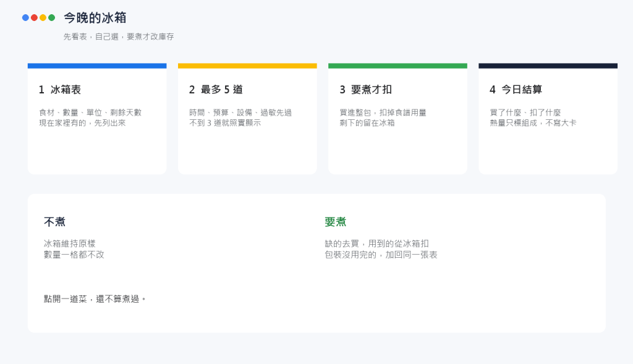The image size is (633, 364).
Task: Click text 包裝沒用完的，加回同一張表
Action: [x=381, y=255]
